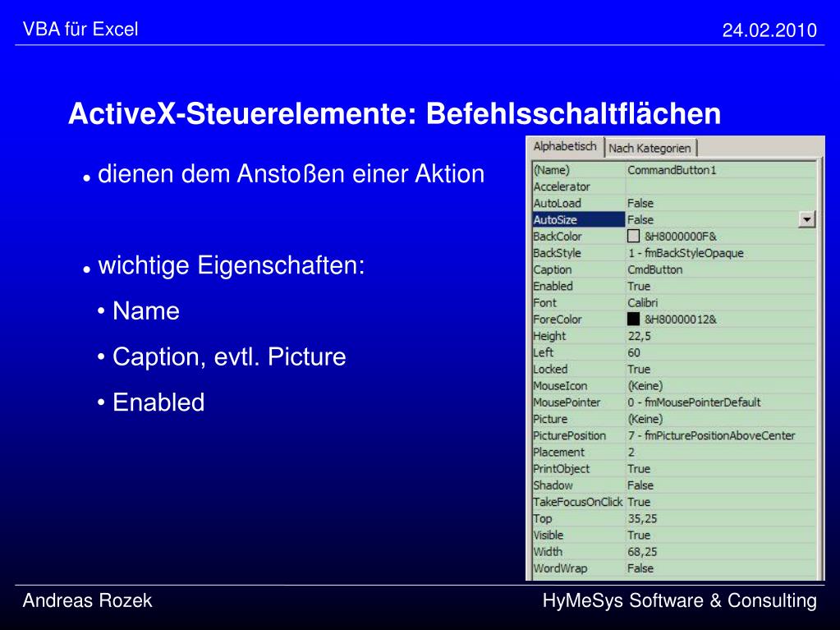The height and width of the screenshot is (630, 840).
Task: Switch to the Alphabetisch tab
Action: [565, 147]
